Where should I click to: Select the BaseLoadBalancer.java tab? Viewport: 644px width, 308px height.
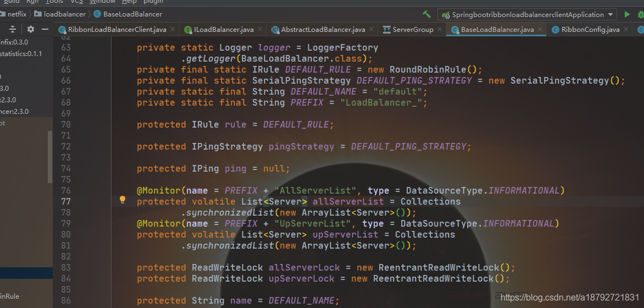click(497, 30)
